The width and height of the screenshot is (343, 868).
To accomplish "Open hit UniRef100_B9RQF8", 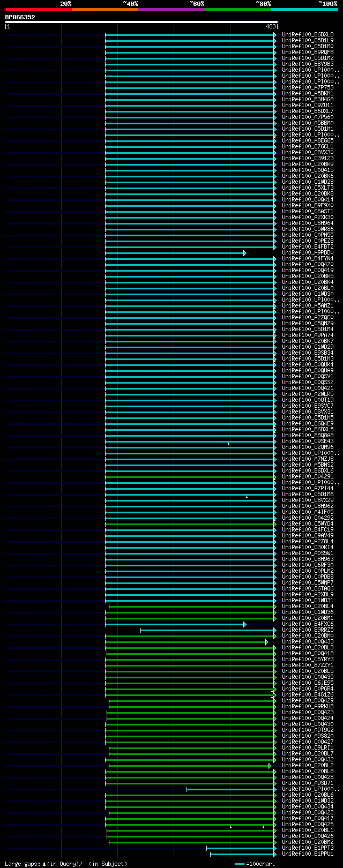I will 308,52.
